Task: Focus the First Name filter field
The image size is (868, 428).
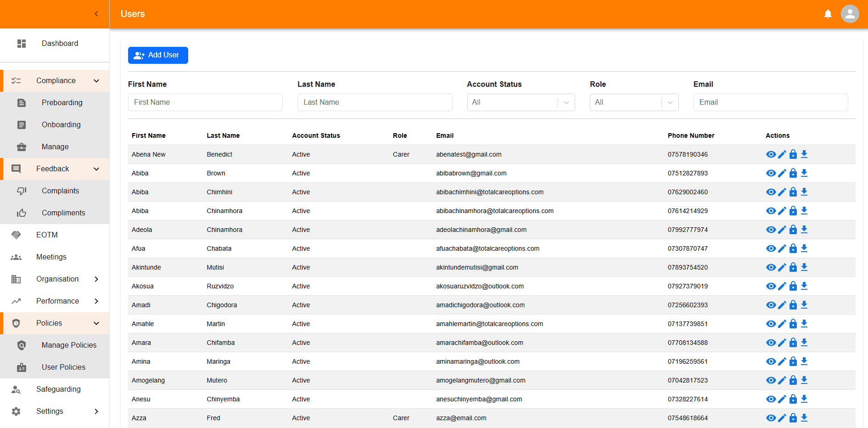Action: click(x=205, y=102)
